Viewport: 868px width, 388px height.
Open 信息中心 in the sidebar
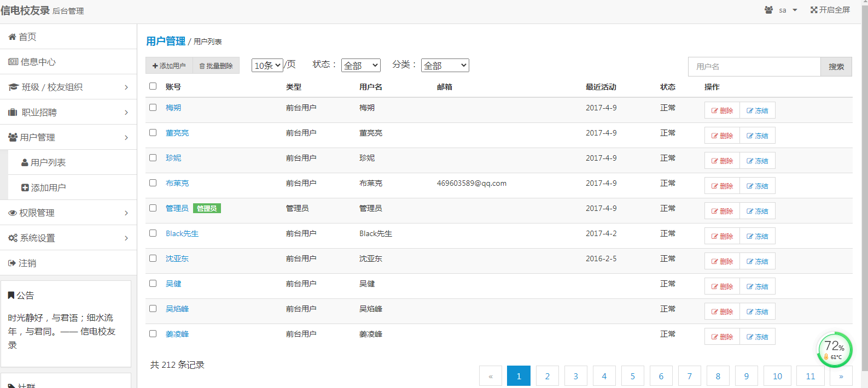coord(68,62)
